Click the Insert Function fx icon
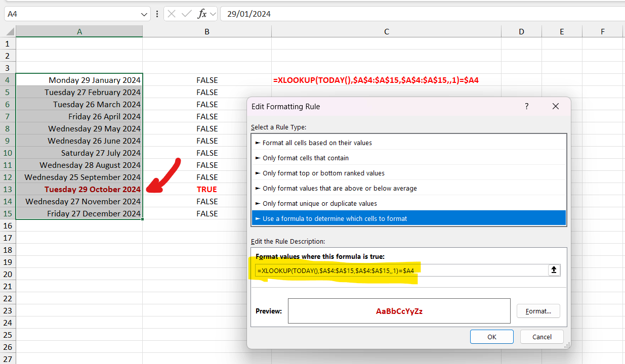 pos(202,14)
